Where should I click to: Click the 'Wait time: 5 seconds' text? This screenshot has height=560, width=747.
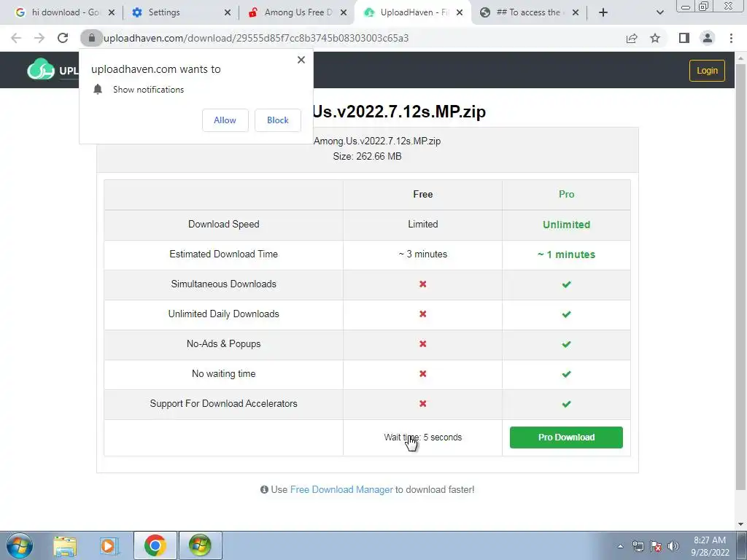(422, 437)
